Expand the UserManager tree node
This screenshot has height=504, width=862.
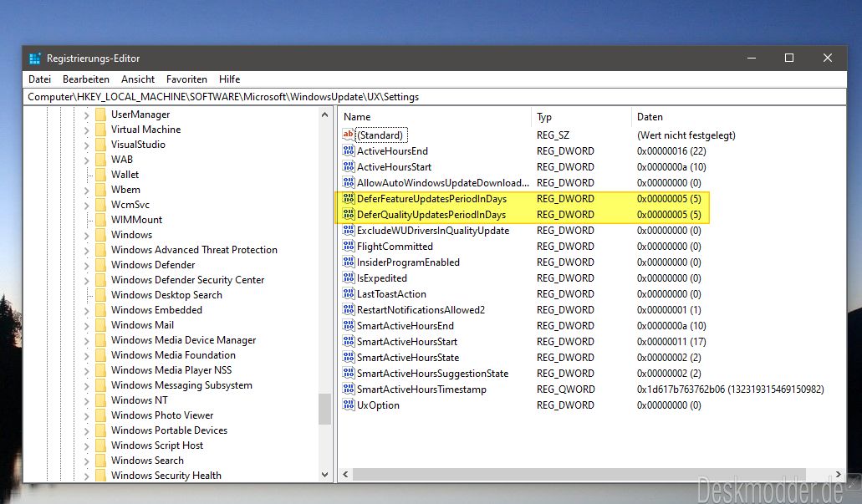coord(86,115)
